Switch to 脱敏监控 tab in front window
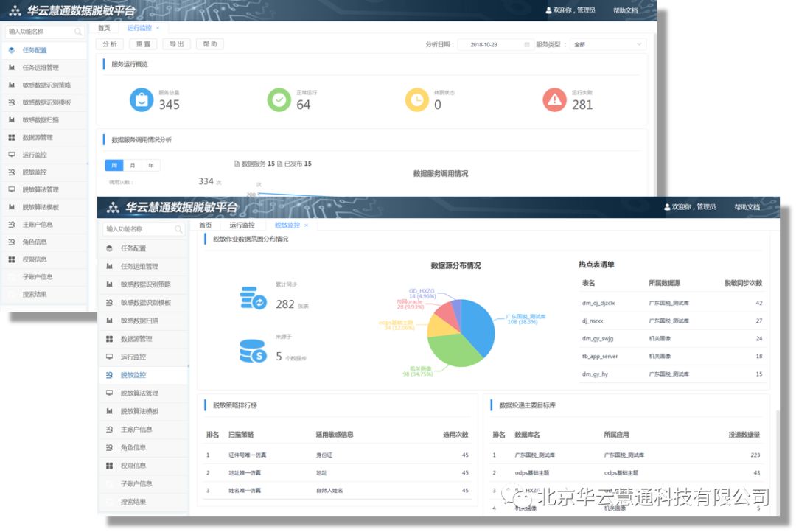 tap(287, 225)
